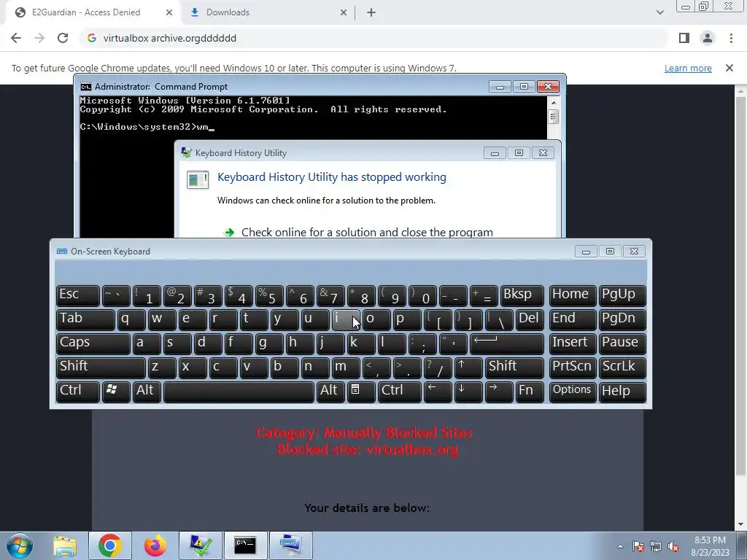Screen dimensions: 747x560
Task: Click the Command Prompt taskbar icon
Action: click(x=245, y=545)
